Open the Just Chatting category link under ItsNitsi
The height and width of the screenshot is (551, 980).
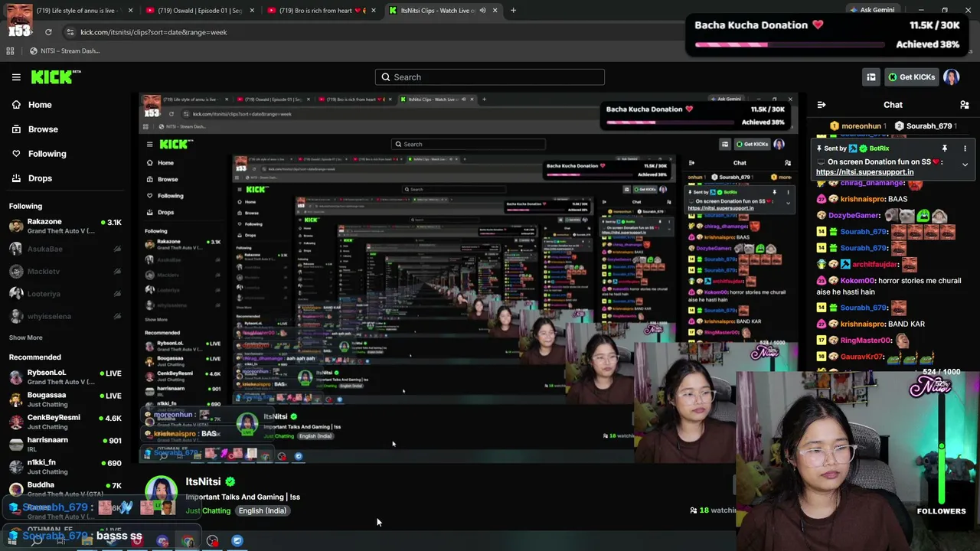coord(207,511)
